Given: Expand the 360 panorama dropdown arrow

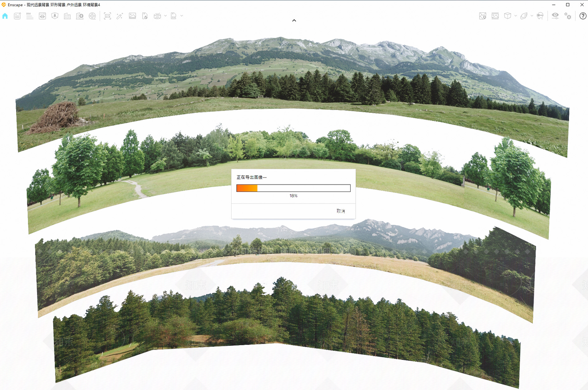Looking at the screenshot, I should click(x=165, y=16).
